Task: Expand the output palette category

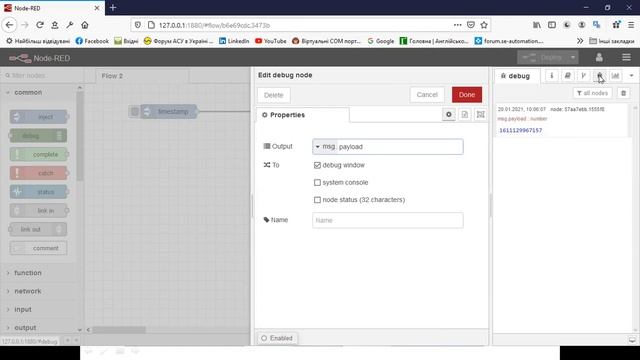Action: tap(25, 328)
